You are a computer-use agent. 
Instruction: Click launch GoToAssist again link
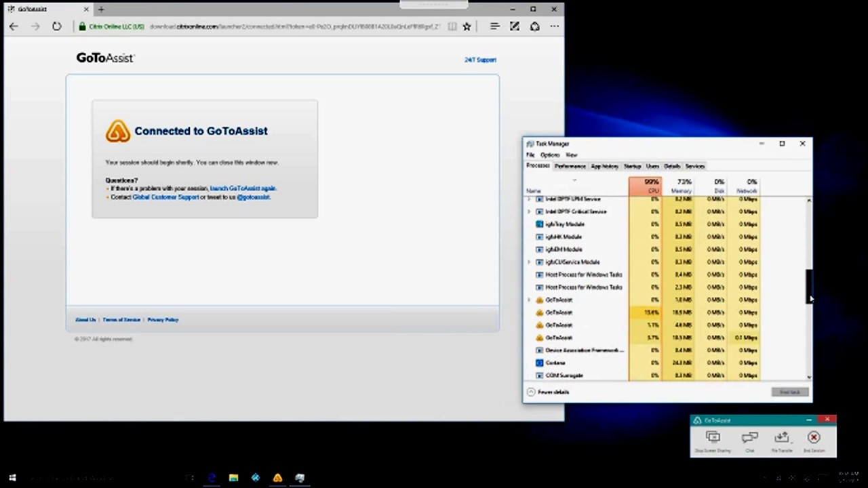[x=243, y=188]
